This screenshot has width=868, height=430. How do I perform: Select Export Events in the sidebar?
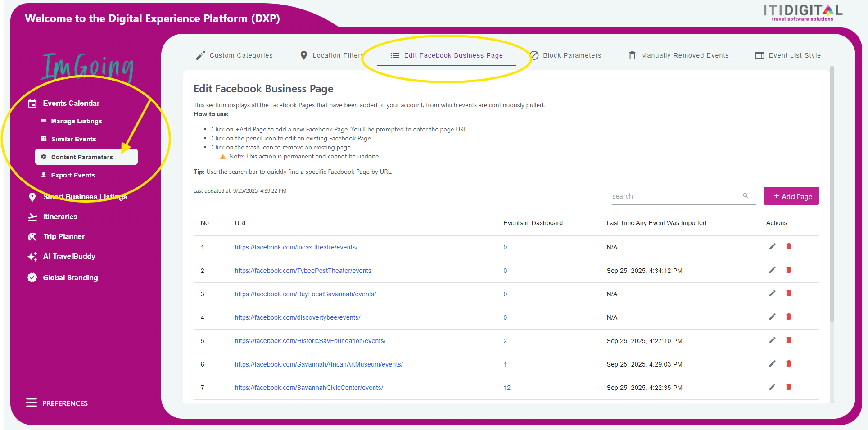[73, 175]
